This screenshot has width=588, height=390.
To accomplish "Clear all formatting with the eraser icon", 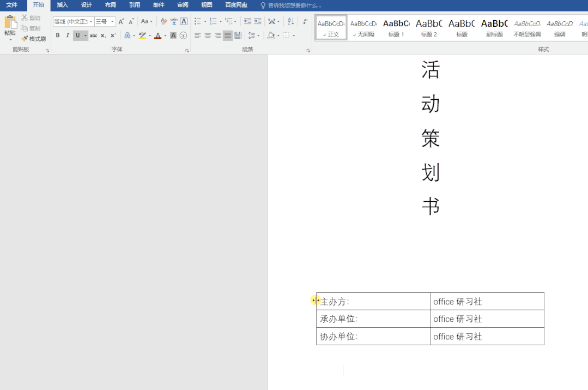I will (163, 21).
